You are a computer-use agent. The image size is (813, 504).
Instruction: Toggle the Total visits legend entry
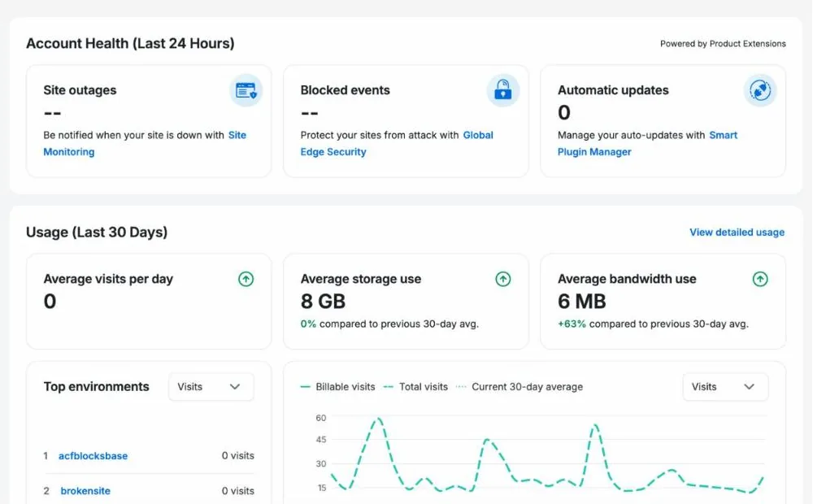coord(415,387)
